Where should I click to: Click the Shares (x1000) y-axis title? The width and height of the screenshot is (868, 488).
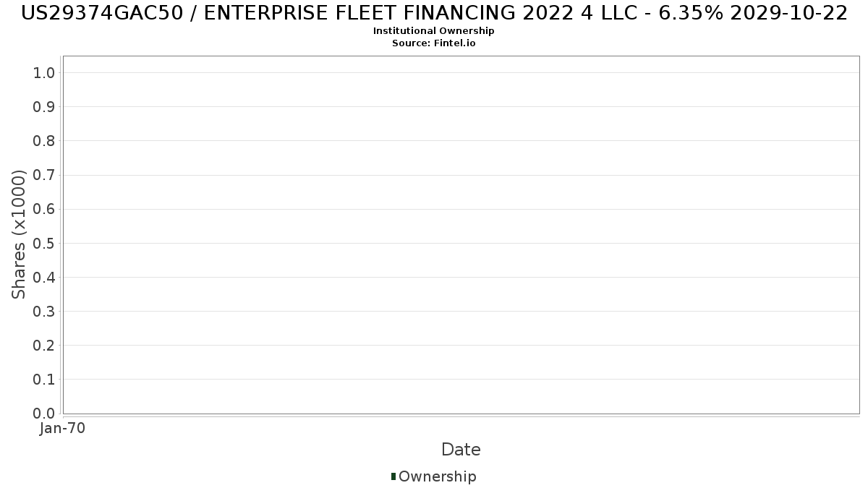(19, 234)
